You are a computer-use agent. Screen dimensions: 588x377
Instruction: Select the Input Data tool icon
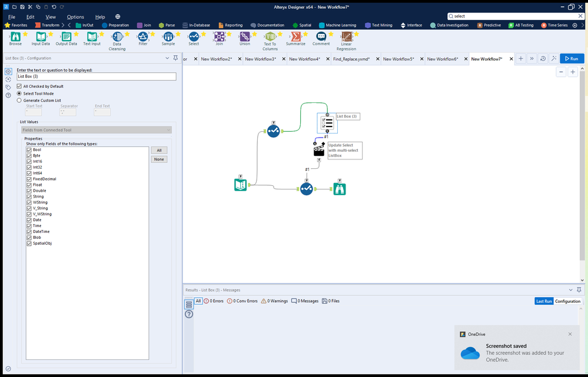41,36
